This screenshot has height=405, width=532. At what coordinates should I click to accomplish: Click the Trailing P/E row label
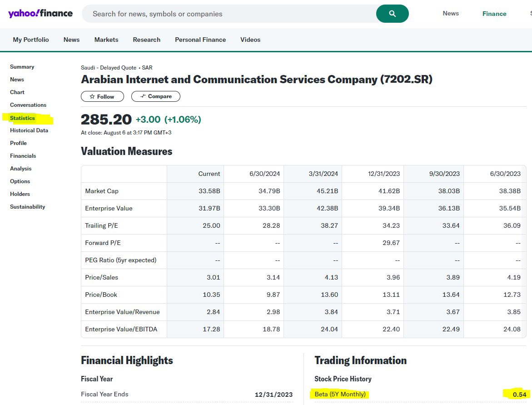(101, 226)
